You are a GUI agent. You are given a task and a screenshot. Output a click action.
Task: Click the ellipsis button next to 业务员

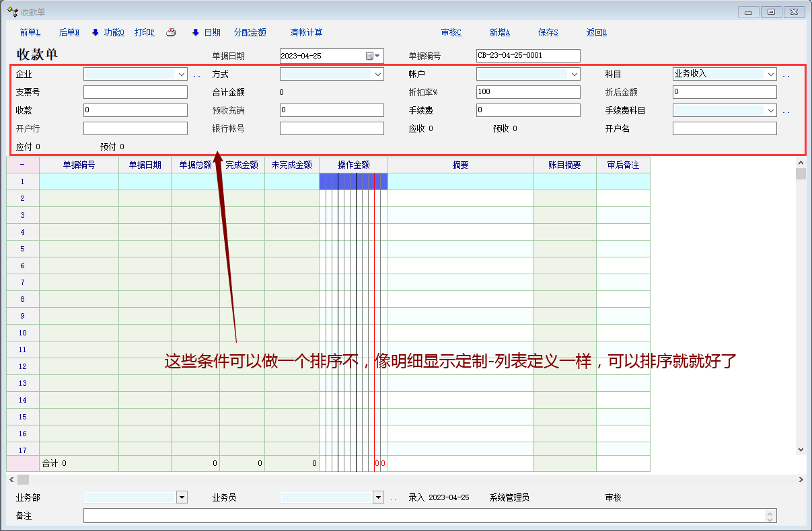[393, 498]
